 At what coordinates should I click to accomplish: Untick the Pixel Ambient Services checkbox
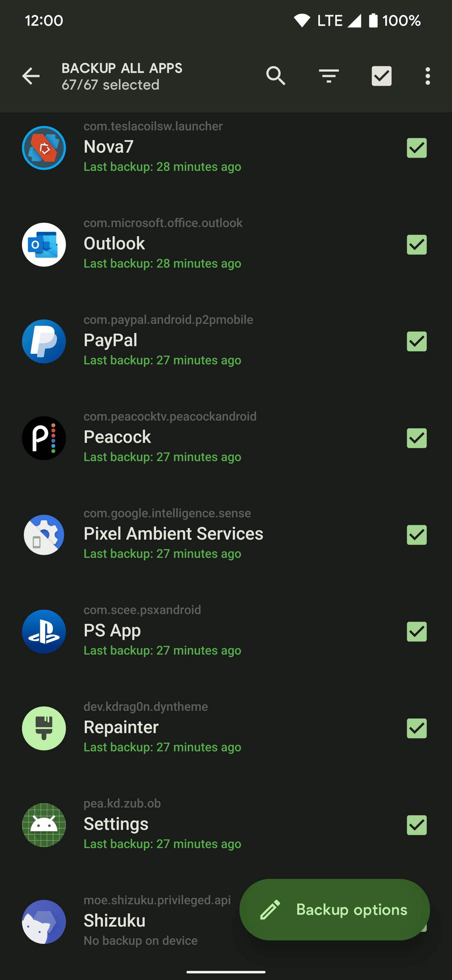point(417,535)
